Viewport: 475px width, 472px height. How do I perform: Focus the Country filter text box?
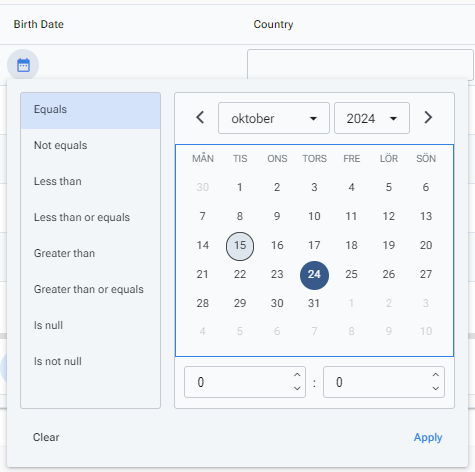tap(360, 65)
